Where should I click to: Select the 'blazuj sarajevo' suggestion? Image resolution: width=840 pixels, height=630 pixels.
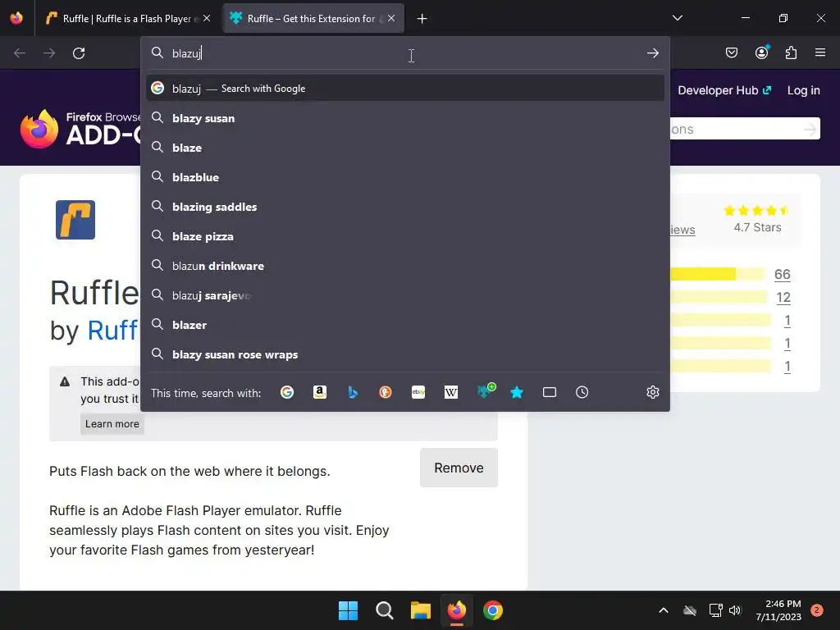[405, 295]
